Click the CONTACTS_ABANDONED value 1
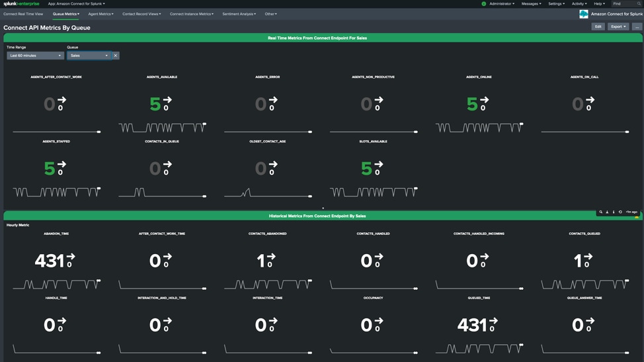This screenshot has height=362, width=644. [261, 261]
